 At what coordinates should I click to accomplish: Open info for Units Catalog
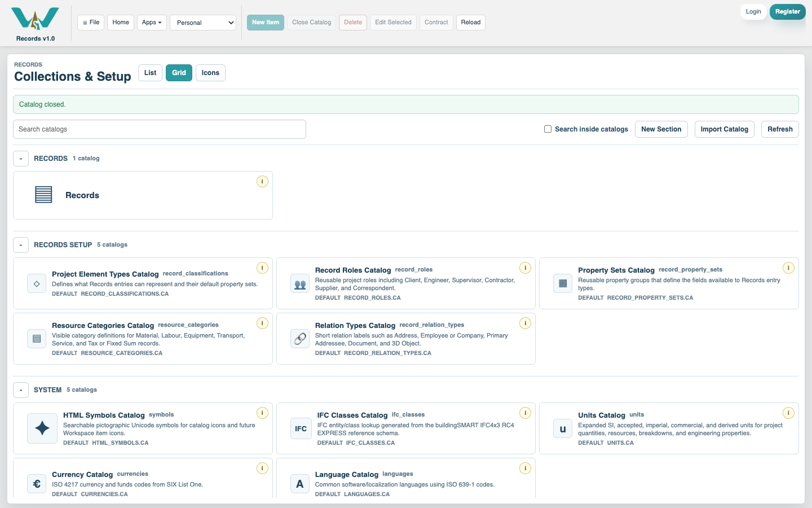(x=788, y=413)
